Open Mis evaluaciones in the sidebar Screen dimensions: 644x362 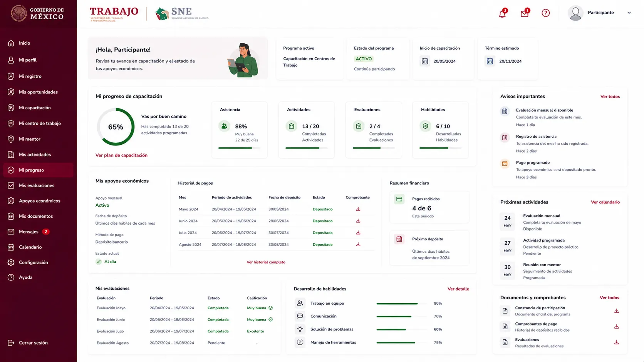[x=38, y=185]
